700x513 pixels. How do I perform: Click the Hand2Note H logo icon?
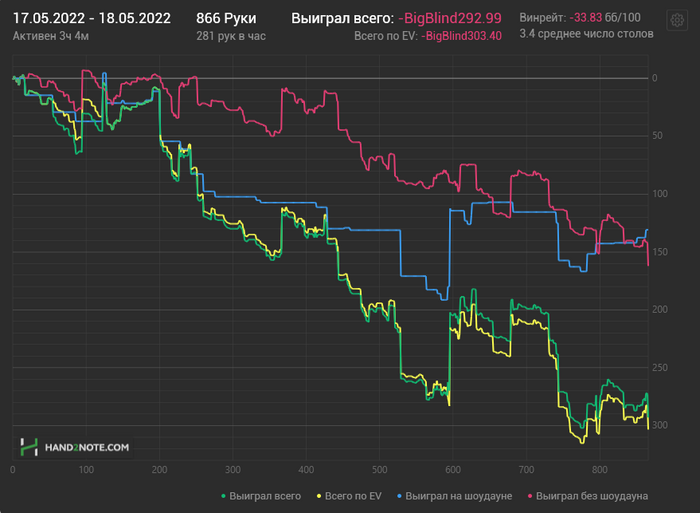point(29,447)
